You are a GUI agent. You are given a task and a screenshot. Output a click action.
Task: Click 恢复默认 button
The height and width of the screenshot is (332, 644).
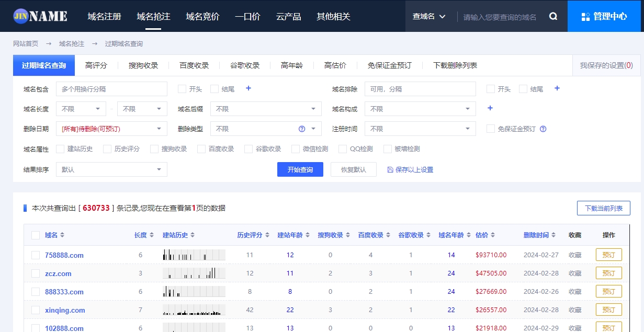pos(354,169)
